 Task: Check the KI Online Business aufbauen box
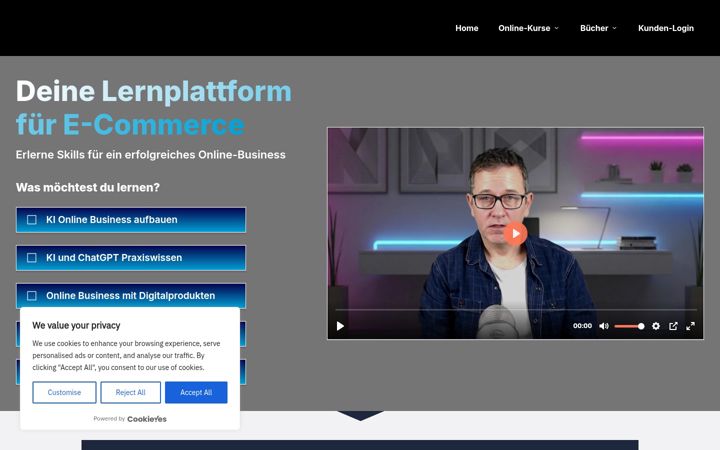(x=32, y=220)
